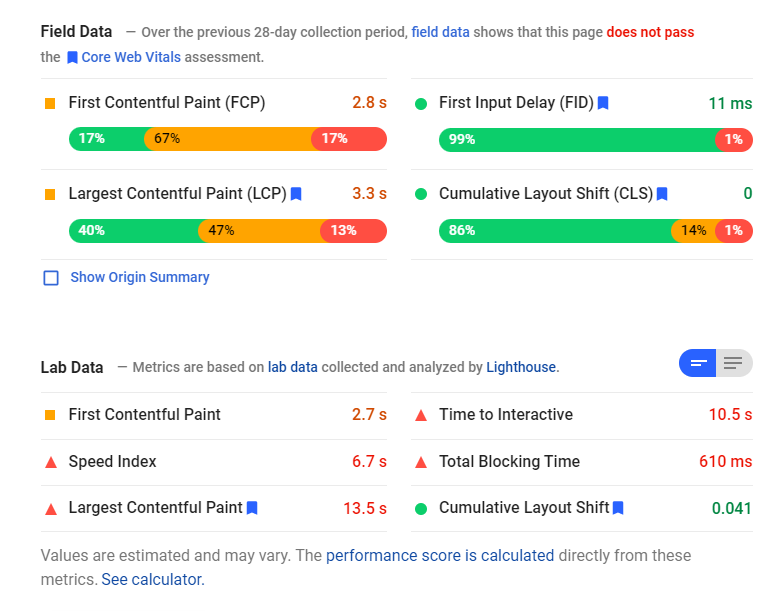This screenshot has height=611, width=770.
Task: Click bookmark icon beside lab Cumulative Layout Shift
Action: tap(618, 508)
